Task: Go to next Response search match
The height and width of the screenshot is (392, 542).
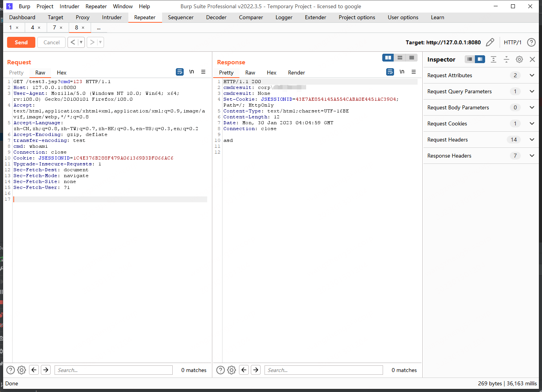Action: point(256,370)
